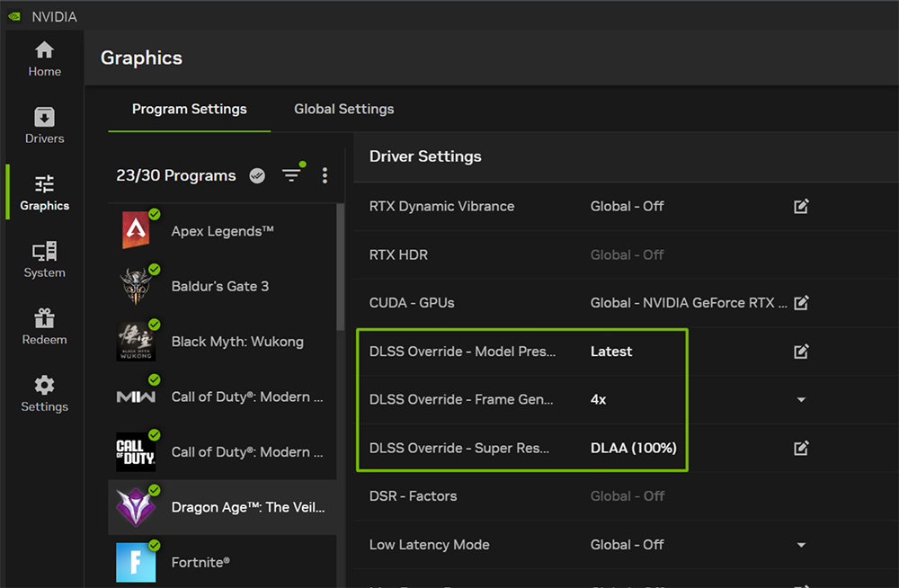
Task: Switch to the Global Settings tab
Action: tap(343, 109)
